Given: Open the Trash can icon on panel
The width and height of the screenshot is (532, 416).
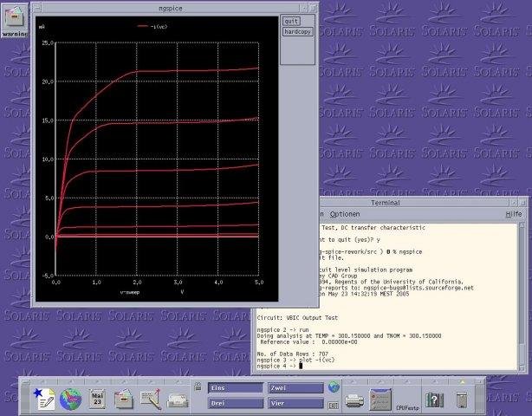Looking at the screenshot, I should [462, 400].
